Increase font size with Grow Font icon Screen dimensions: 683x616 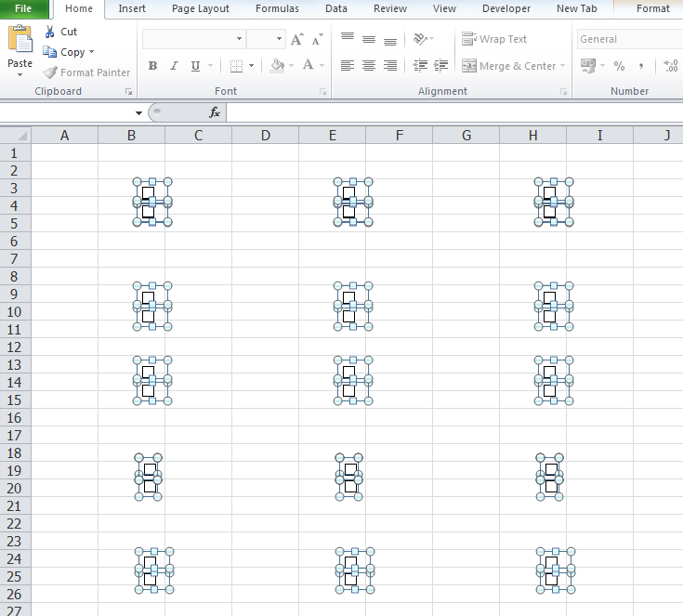[x=297, y=39]
